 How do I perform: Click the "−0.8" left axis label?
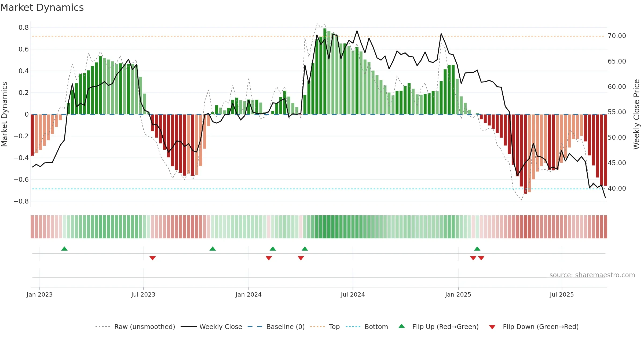[21, 201]
